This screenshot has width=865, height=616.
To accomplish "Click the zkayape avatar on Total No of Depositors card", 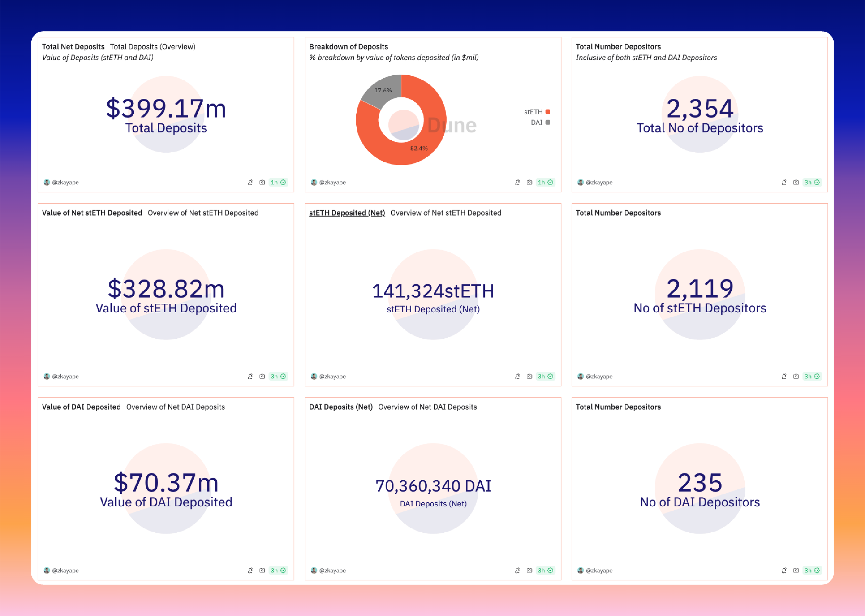I will pyautogui.click(x=581, y=183).
